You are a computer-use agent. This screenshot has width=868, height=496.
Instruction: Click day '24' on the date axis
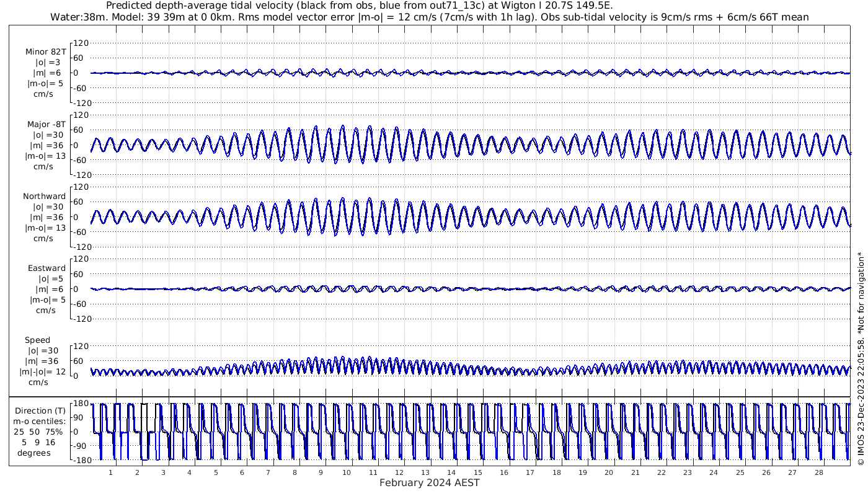(714, 472)
